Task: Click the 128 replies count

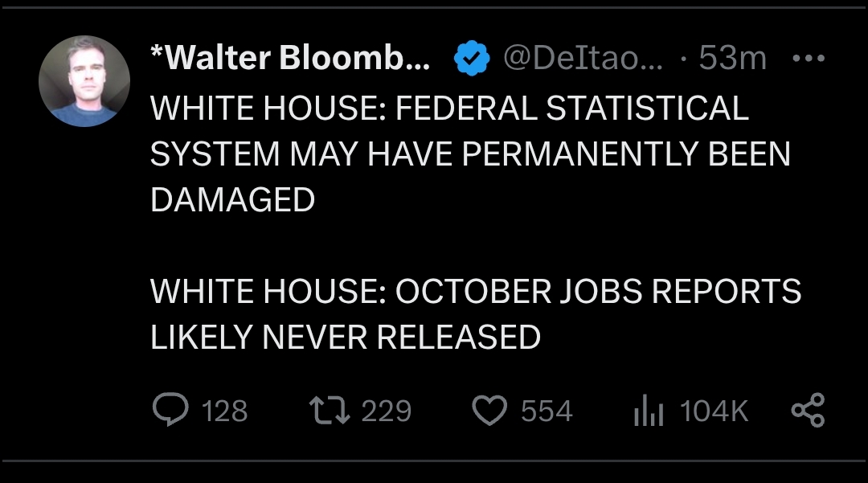Action: point(224,411)
